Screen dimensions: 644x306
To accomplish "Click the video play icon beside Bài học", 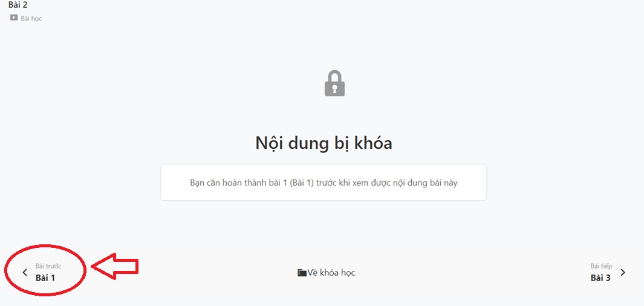I will pos(14,18).
